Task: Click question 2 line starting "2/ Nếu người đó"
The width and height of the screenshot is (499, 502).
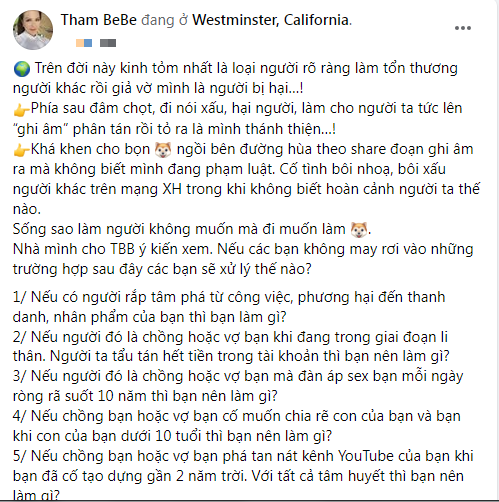Action: pos(230,337)
